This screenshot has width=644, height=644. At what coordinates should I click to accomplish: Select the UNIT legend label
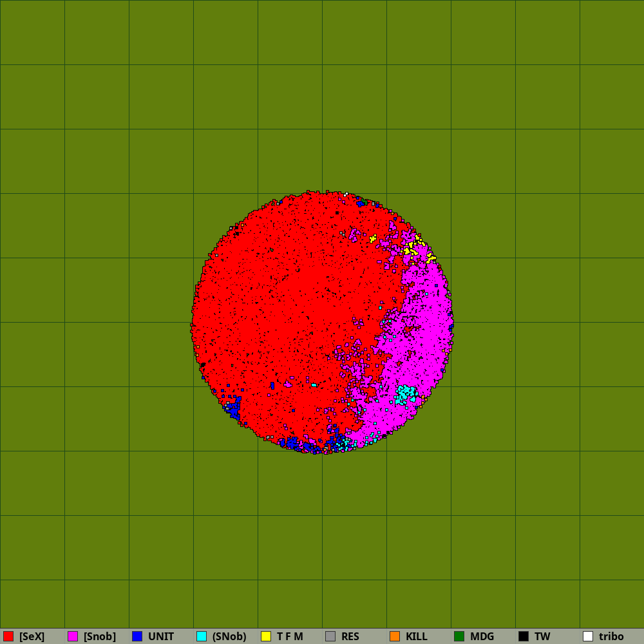tap(161, 637)
